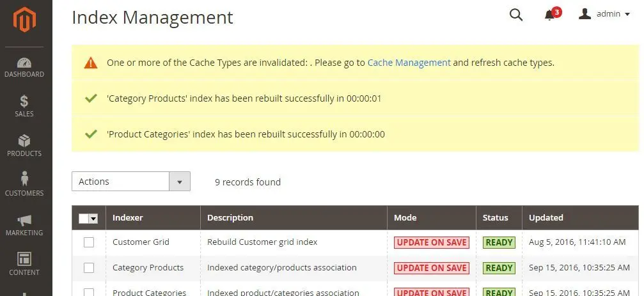This screenshot has width=644, height=296.
Task: Open the select-all checkbox dropdown arrow
Action: (93, 219)
